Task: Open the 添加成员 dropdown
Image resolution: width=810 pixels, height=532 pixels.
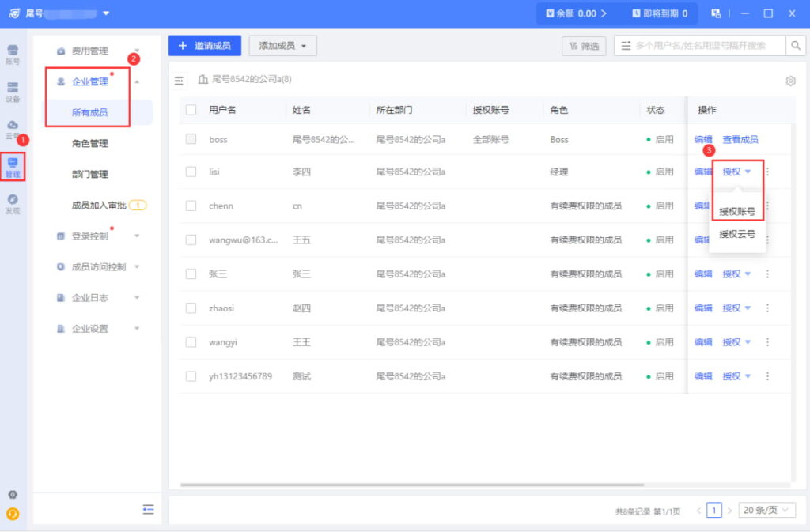Action: point(282,45)
